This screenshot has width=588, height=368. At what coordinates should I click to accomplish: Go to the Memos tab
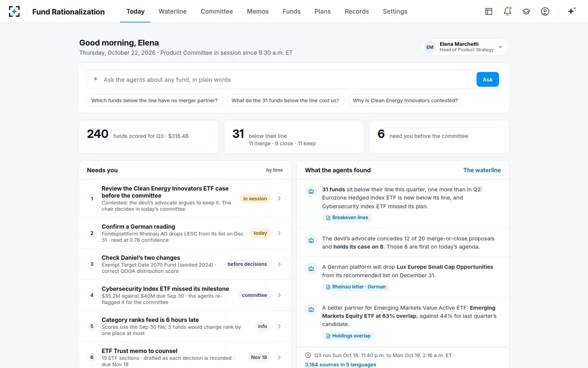tap(258, 11)
